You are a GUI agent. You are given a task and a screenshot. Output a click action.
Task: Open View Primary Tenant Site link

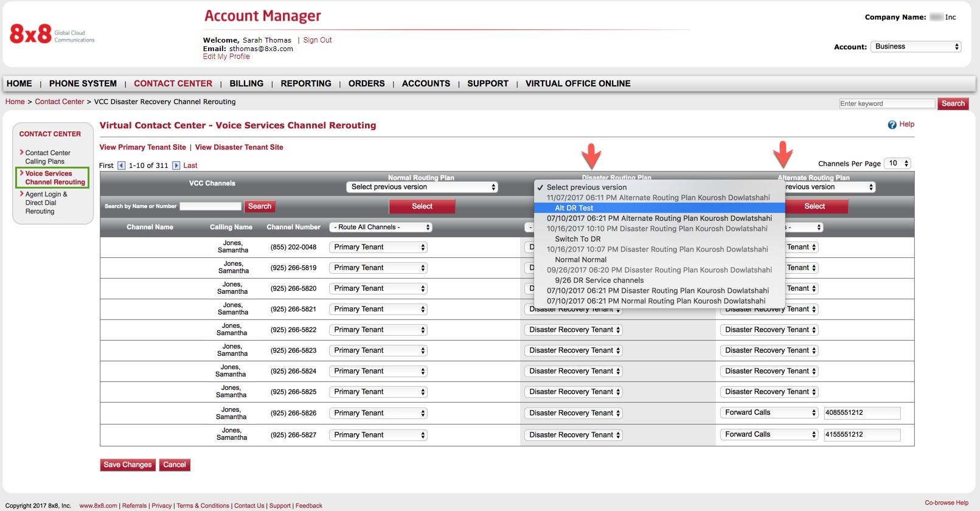pos(143,147)
